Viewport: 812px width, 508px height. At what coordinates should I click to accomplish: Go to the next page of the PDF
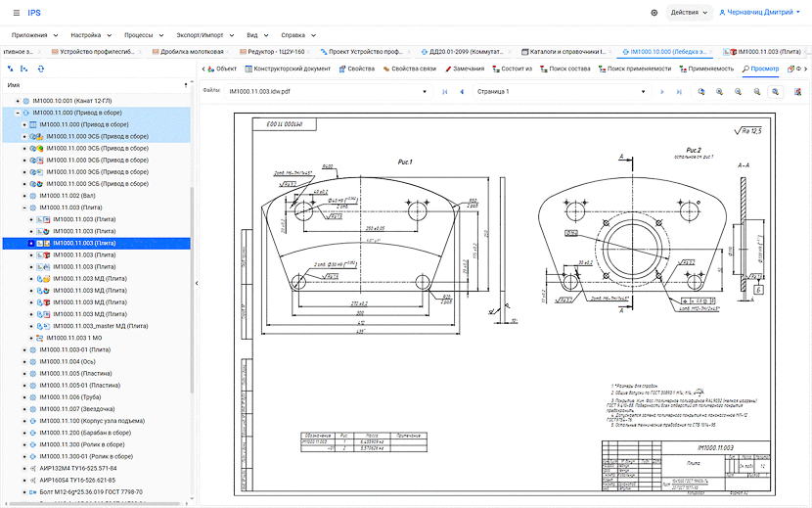click(662, 91)
